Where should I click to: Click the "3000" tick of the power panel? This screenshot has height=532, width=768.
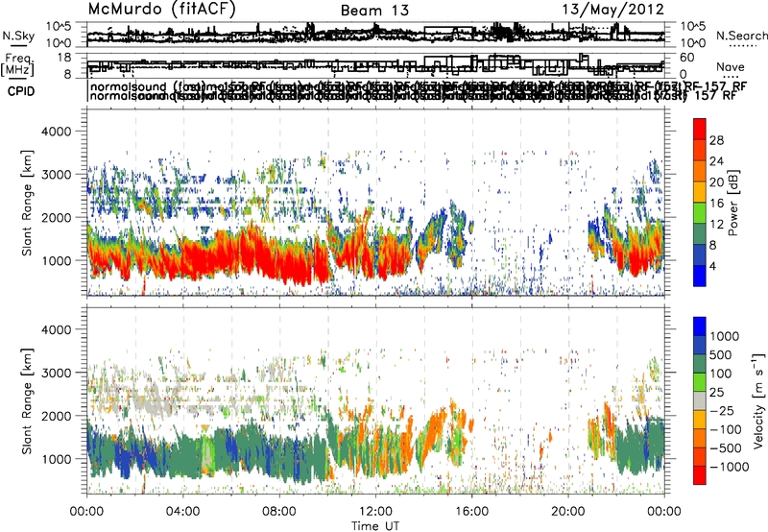coord(57,175)
